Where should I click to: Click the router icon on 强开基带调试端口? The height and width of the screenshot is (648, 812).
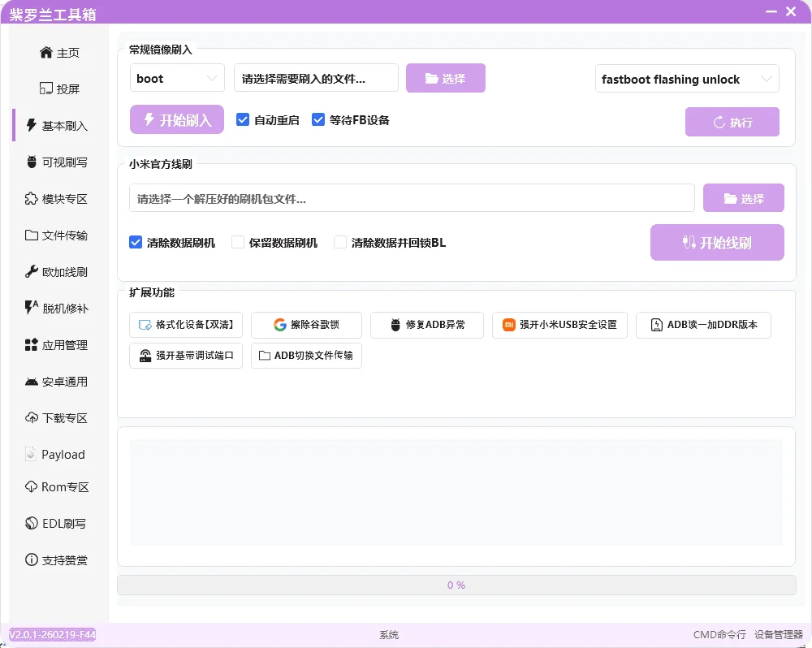pyautogui.click(x=145, y=356)
